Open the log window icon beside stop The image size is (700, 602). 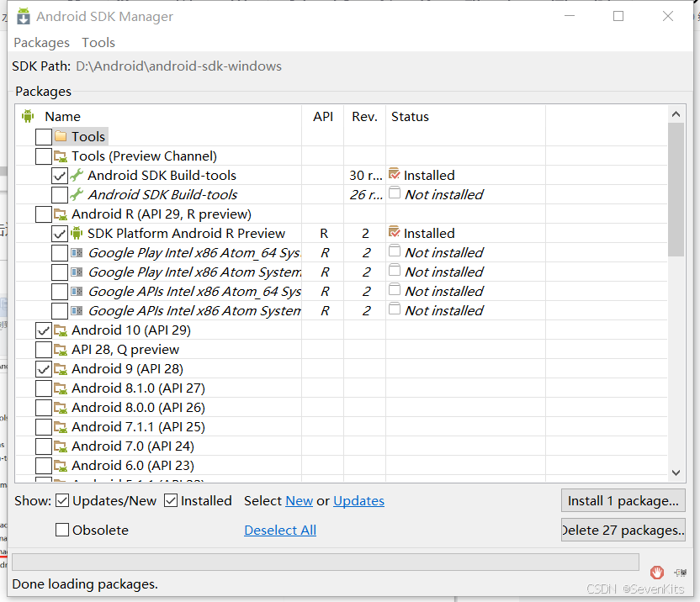tap(681, 572)
